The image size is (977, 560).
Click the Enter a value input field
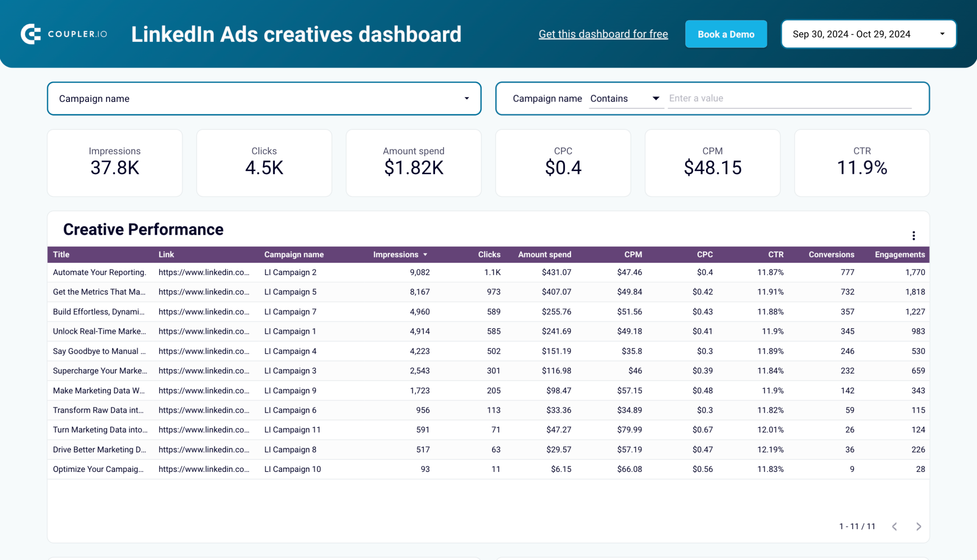tap(789, 98)
